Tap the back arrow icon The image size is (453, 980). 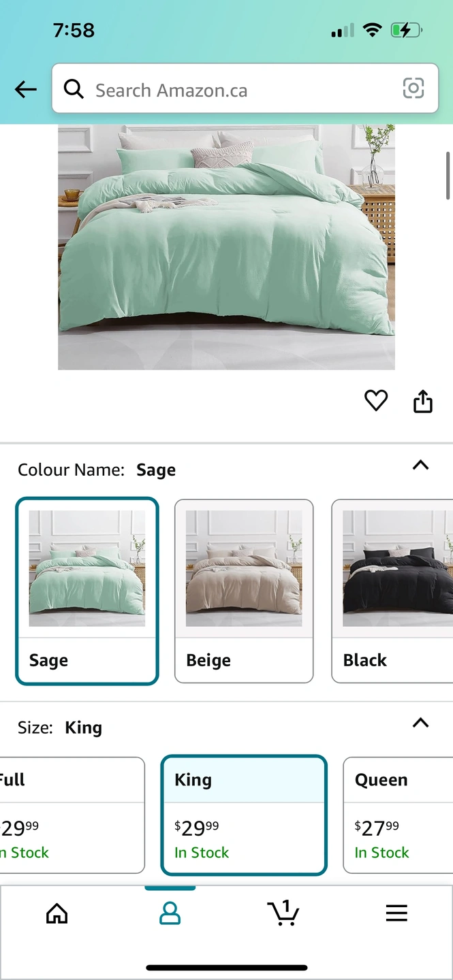[26, 89]
